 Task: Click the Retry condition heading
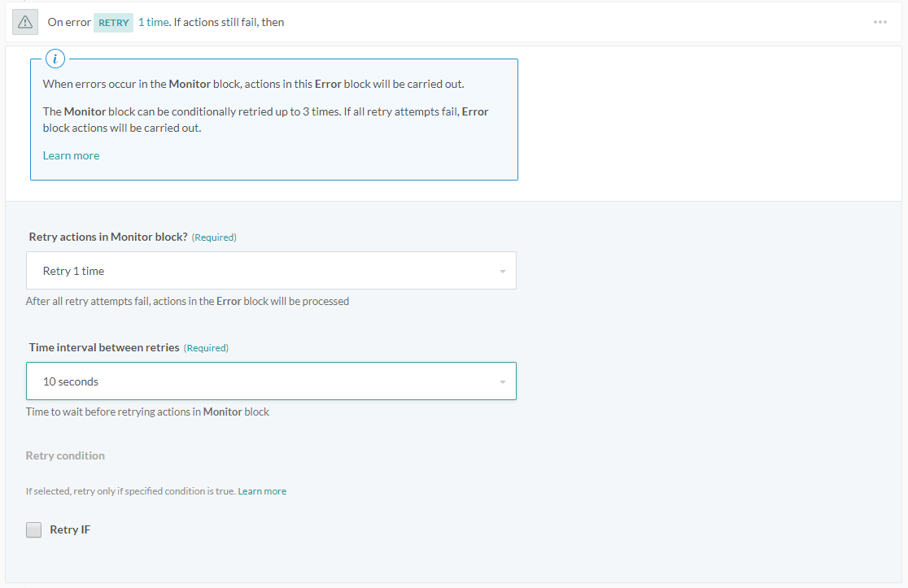point(65,455)
